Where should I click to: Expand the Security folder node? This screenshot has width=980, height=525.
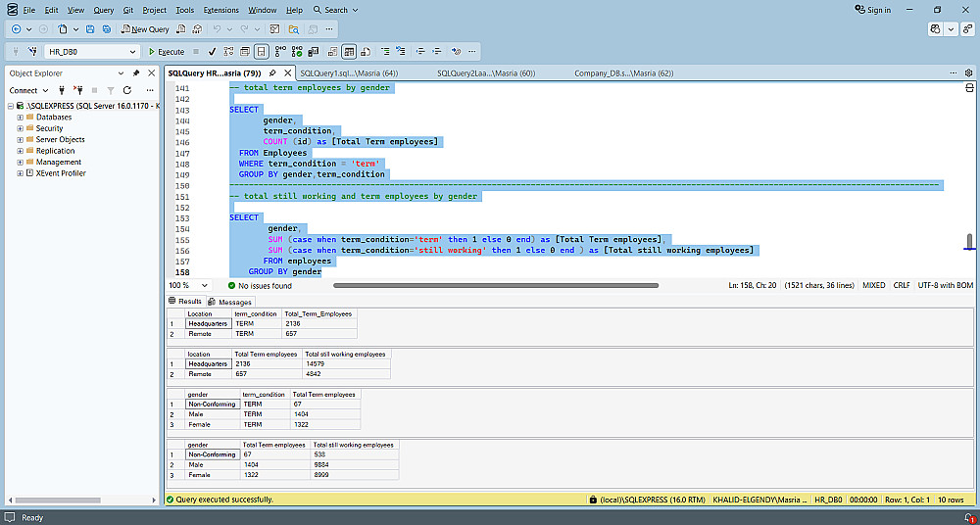point(20,128)
